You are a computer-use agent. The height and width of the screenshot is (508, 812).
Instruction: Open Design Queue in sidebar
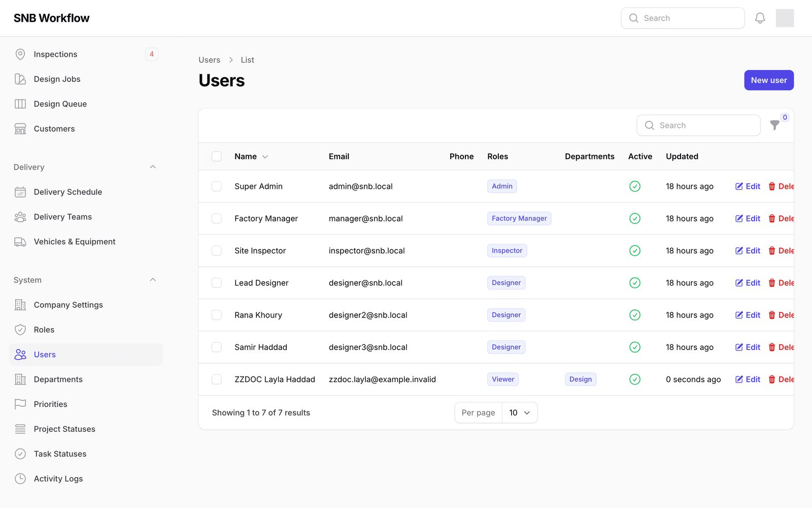(x=86, y=104)
